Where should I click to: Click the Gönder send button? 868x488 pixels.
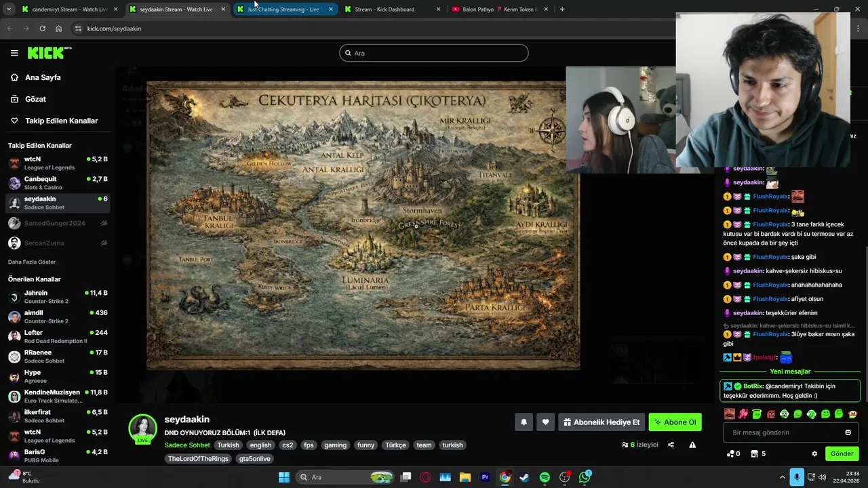pos(842,453)
